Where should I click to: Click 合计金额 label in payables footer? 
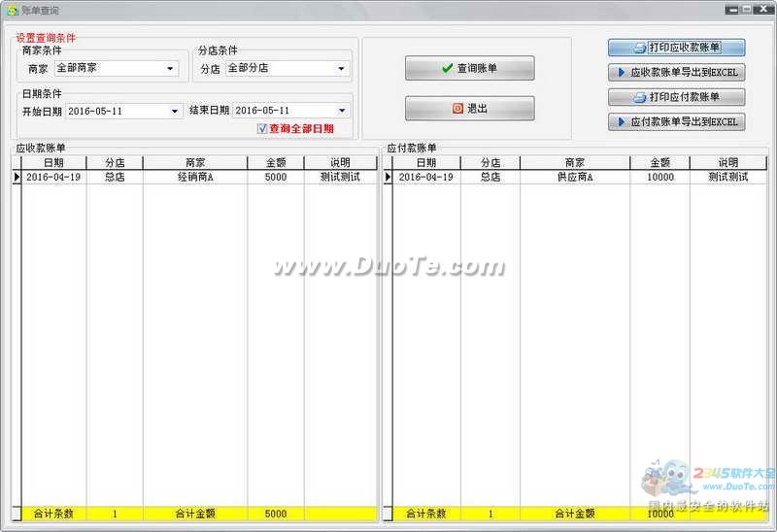575,514
